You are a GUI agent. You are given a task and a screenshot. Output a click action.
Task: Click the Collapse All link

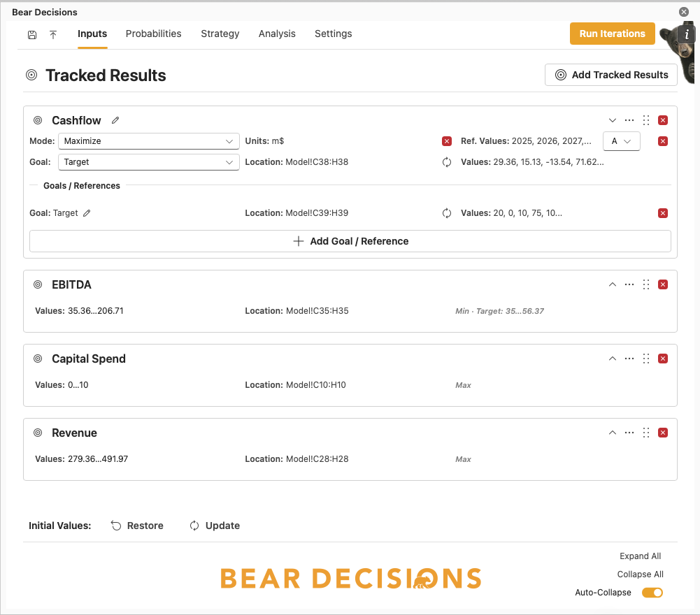coord(640,574)
